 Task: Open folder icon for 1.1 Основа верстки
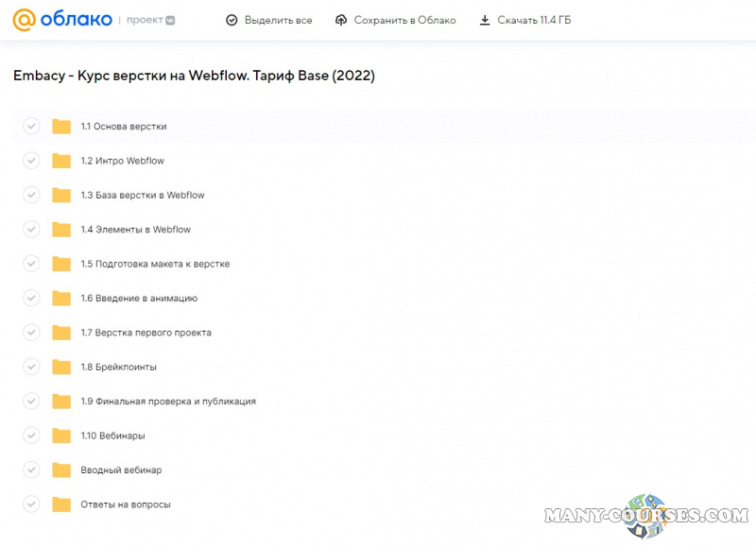[x=61, y=127]
